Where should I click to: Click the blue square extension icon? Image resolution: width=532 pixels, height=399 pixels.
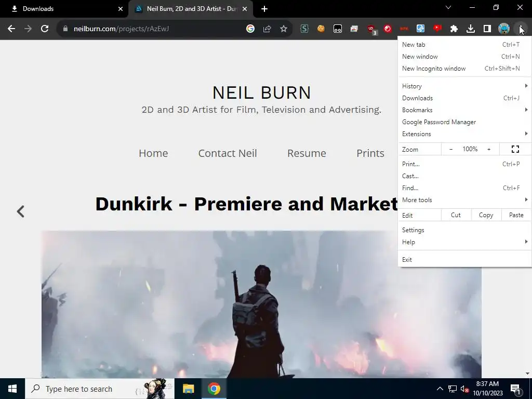(x=421, y=29)
